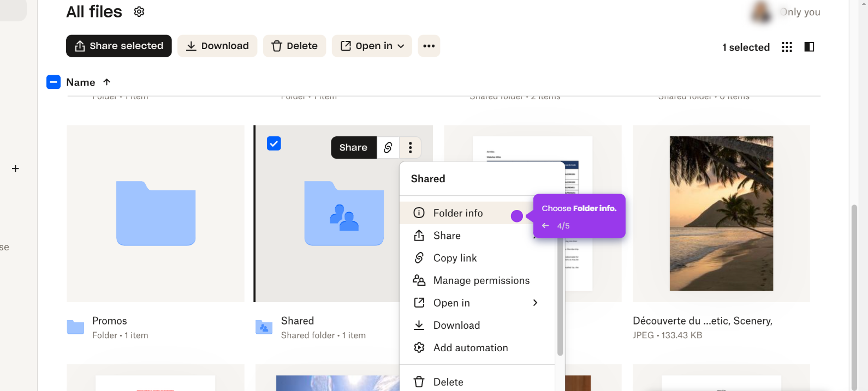Switch to grid view icon

[787, 47]
